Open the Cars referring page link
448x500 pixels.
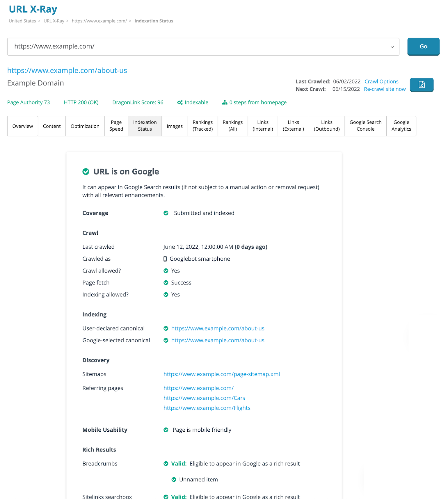tap(204, 398)
